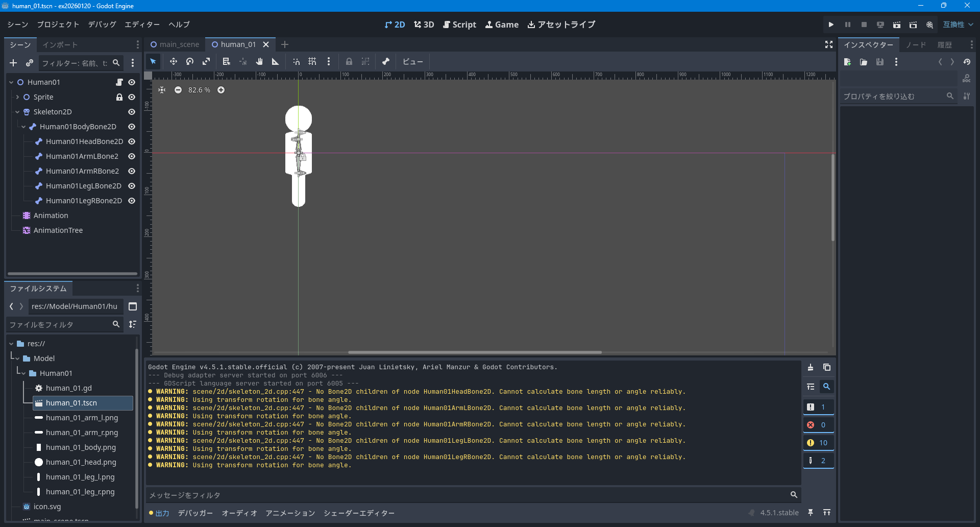Collapse the Model folder in FileSystem

(17, 358)
